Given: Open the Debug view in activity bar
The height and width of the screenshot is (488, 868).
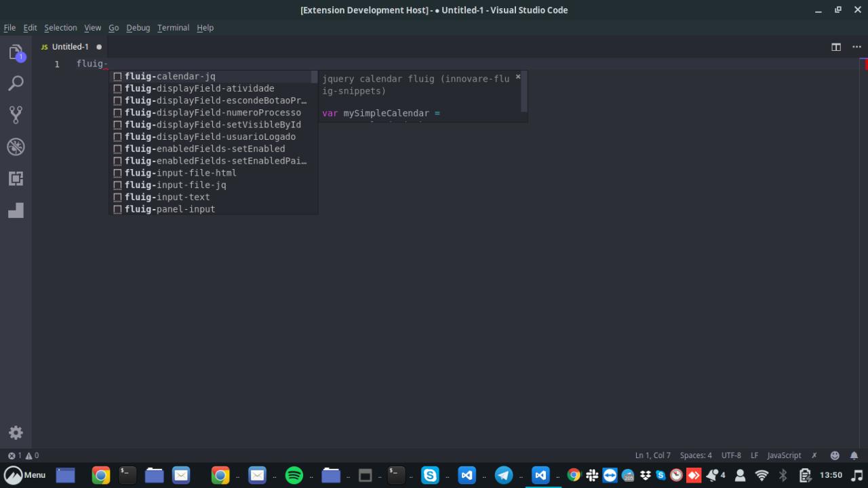Looking at the screenshot, I should [16, 147].
